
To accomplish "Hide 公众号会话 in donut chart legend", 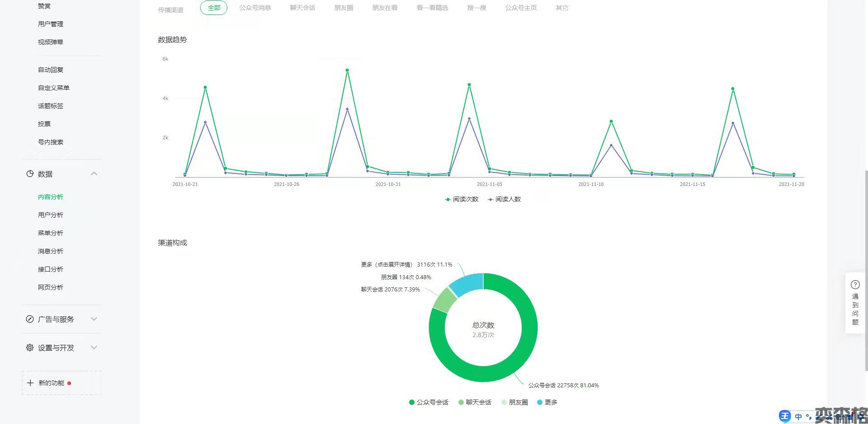I will (x=428, y=402).
